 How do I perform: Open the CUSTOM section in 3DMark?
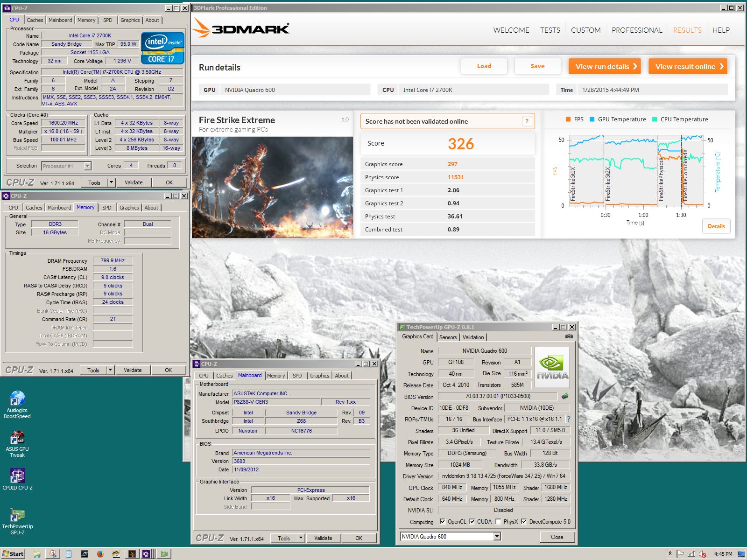pyautogui.click(x=585, y=30)
